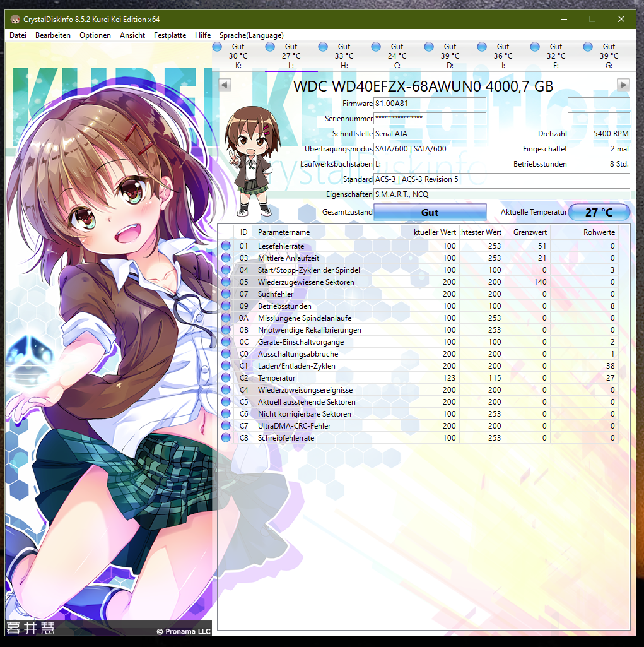Select drive C: at 24 °C
This screenshot has height=647, width=644.
click(397, 56)
